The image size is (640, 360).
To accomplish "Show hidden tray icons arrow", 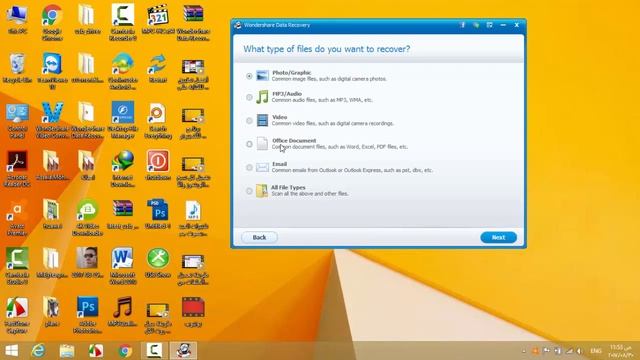I will point(524,351).
